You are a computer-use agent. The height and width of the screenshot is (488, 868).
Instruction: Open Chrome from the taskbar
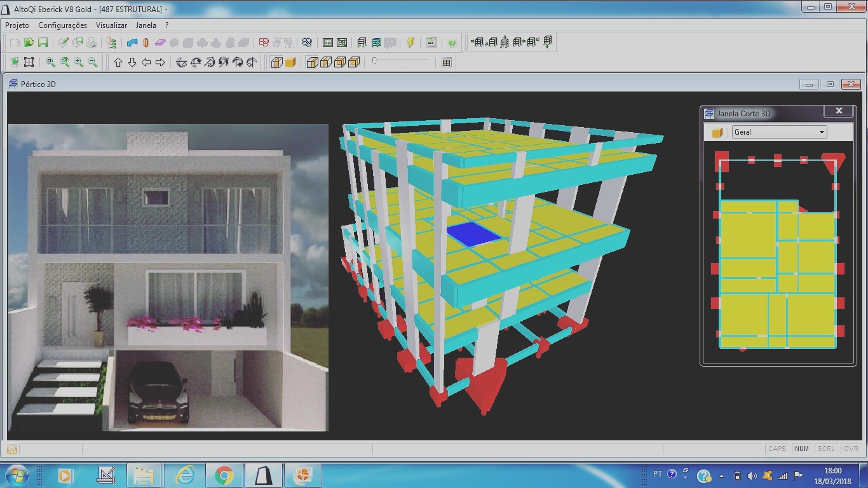click(x=224, y=475)
